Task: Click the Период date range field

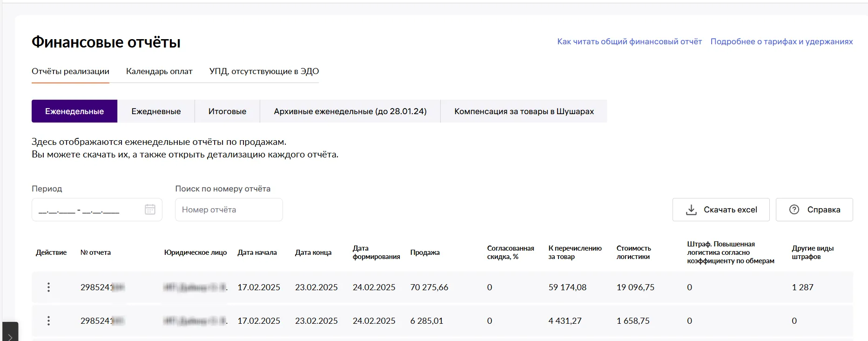Action: click(88, 210)
